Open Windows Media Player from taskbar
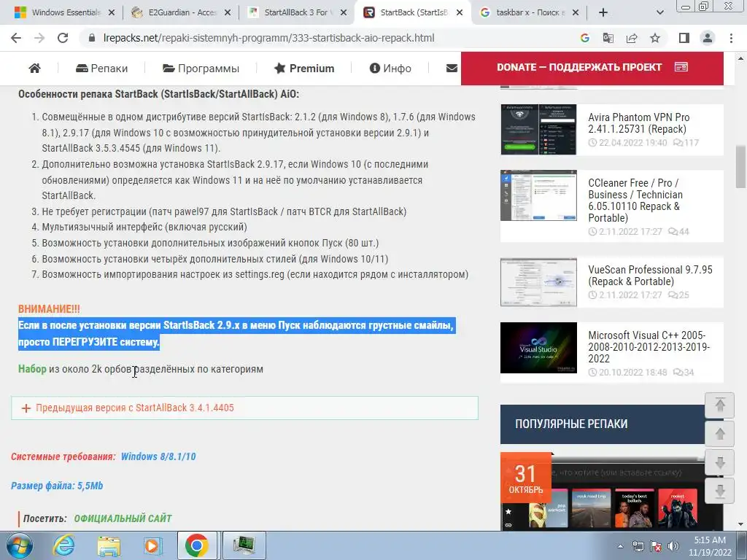 click(x=152, y=545)
